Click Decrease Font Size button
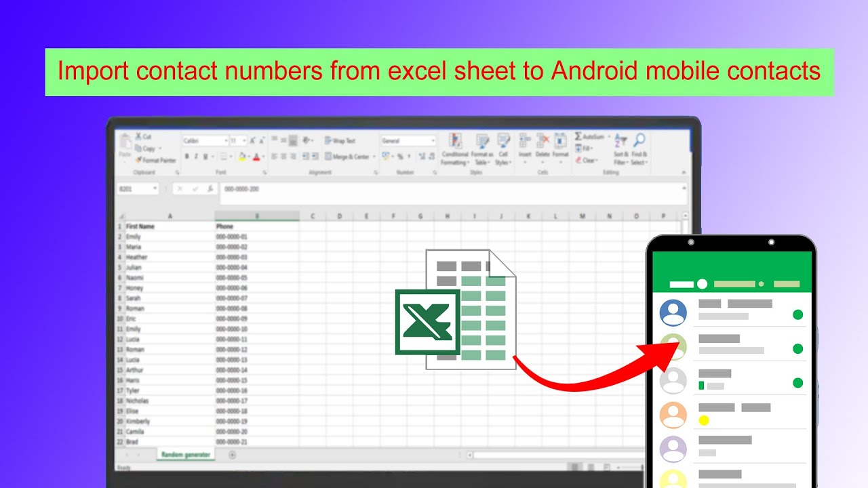 pos(262,141)
